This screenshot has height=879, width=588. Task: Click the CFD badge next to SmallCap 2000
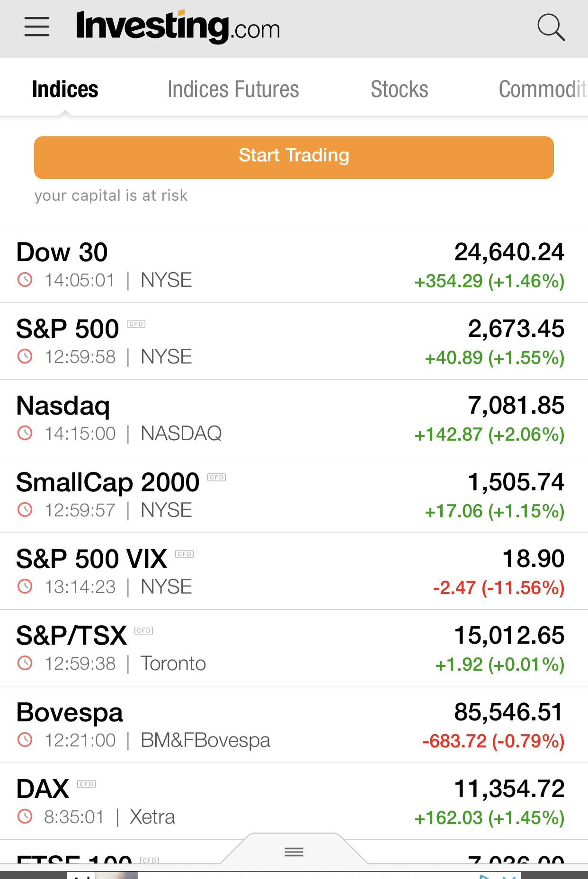tap(217, 478)
